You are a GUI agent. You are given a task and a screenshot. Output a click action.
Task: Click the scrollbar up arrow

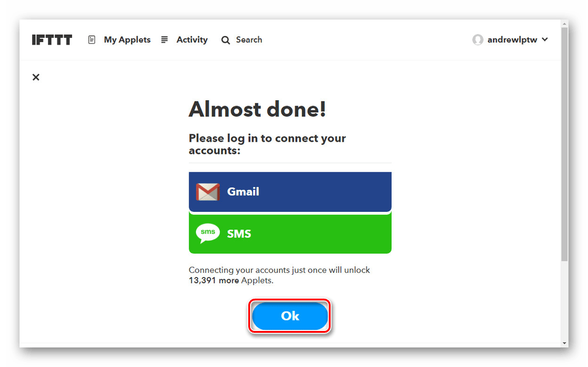point(564,24)
